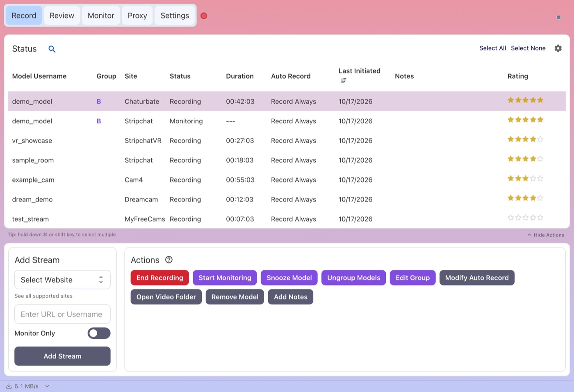Click the Snooze Model button
Viewport: 574px width, 392px height.
pyautogui.click(x=289, y=278)
